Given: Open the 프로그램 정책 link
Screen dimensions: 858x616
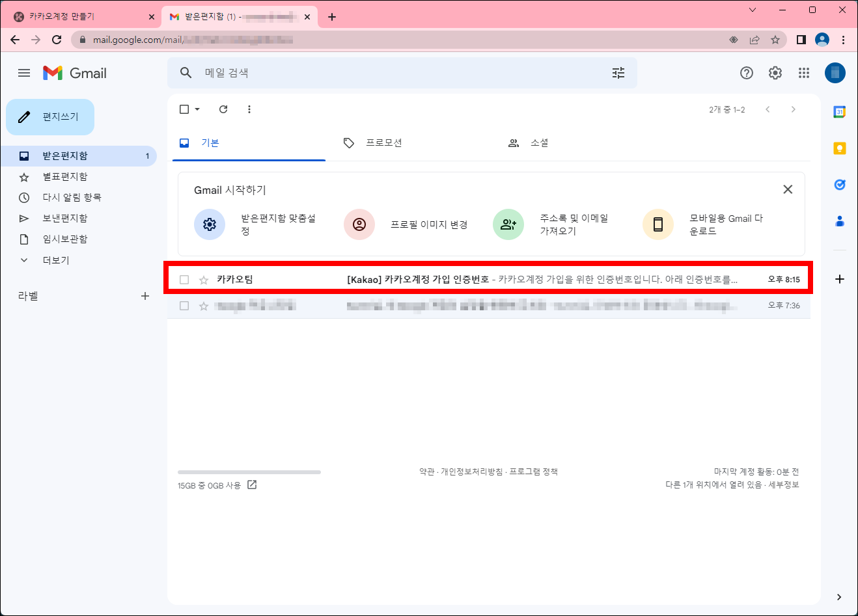Looking at the screenshot, I should pos(533,472).
